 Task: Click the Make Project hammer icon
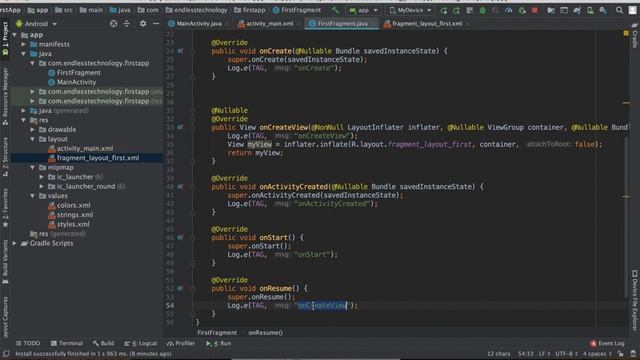tap(335, 10)
